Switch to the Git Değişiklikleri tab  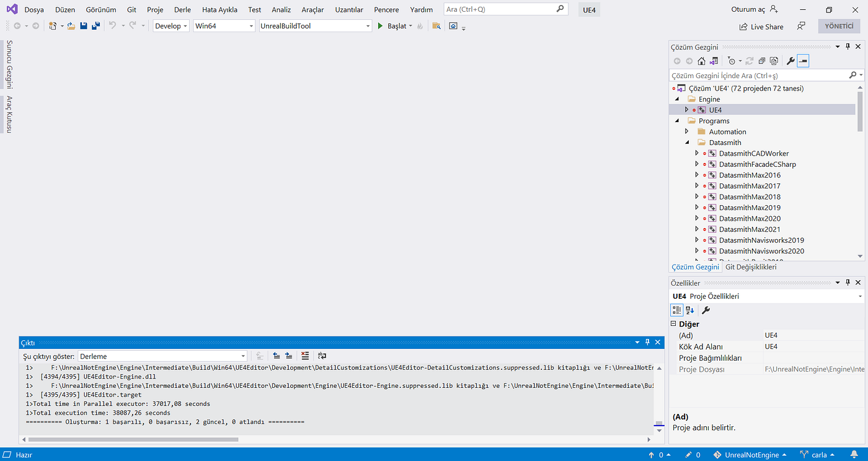[x=751, y=267]
